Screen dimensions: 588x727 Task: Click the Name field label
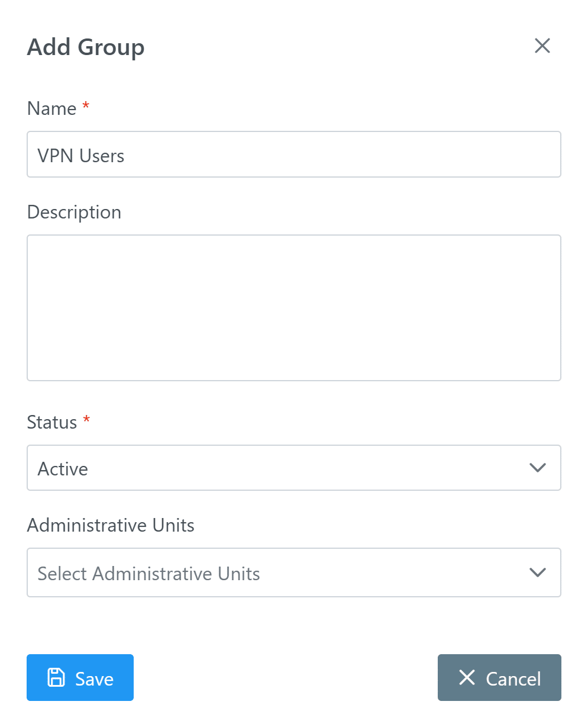[51, 109]
